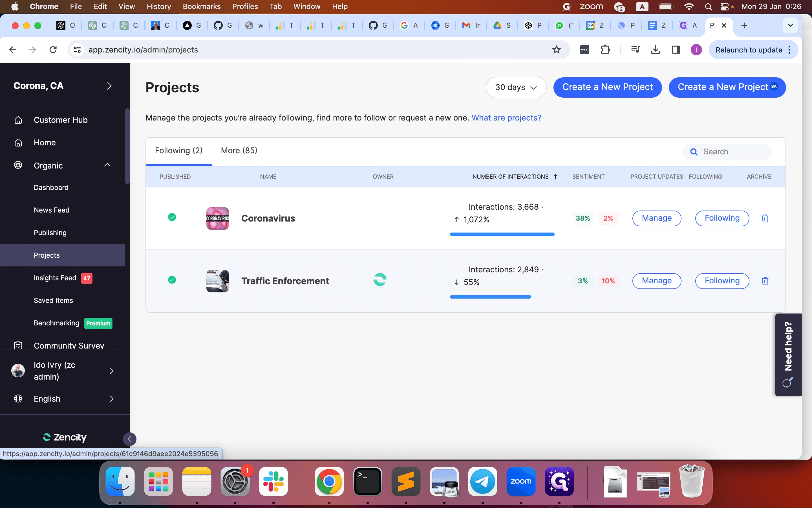Bookmark this page with the star icon
This screenshot has height=508, width=812.
pos(556,50)
